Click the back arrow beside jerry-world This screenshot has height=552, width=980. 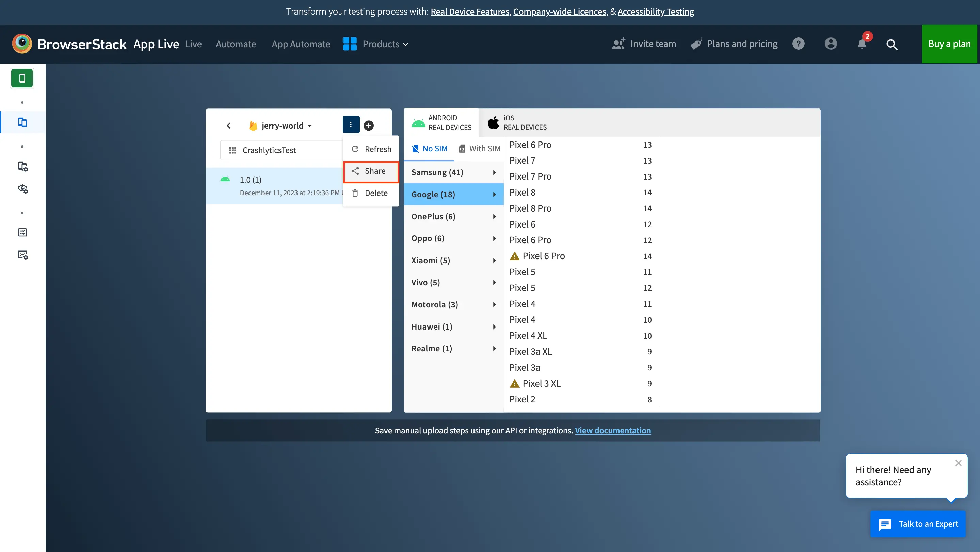(229, 126)
